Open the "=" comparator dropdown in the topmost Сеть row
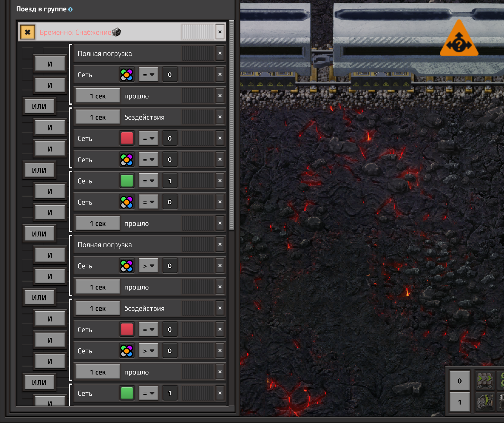 pos(148,75)
